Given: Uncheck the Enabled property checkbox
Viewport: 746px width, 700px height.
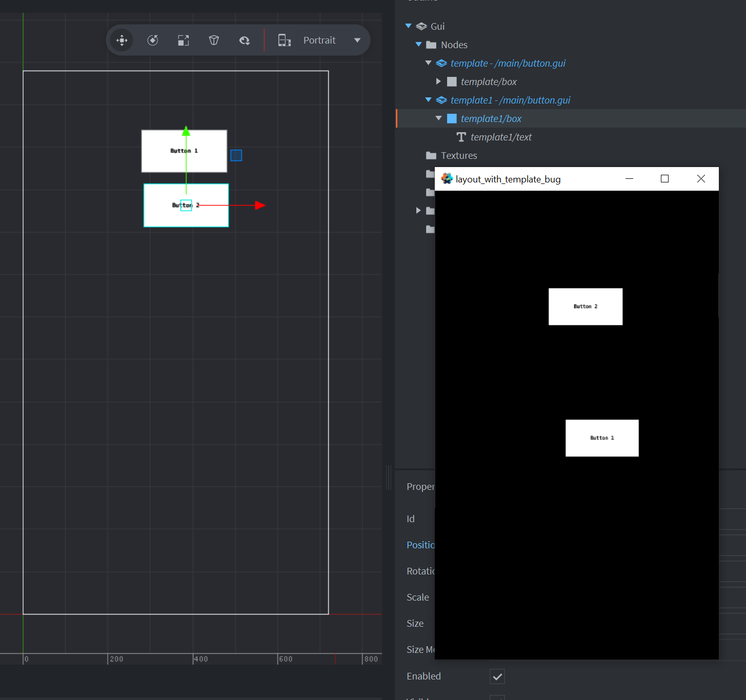Looking at the screenshot, I should (x=497, y=676).
